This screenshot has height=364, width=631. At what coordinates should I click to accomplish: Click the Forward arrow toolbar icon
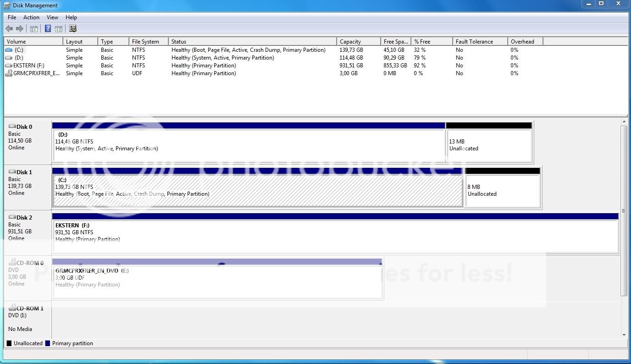tap(20, 29)
